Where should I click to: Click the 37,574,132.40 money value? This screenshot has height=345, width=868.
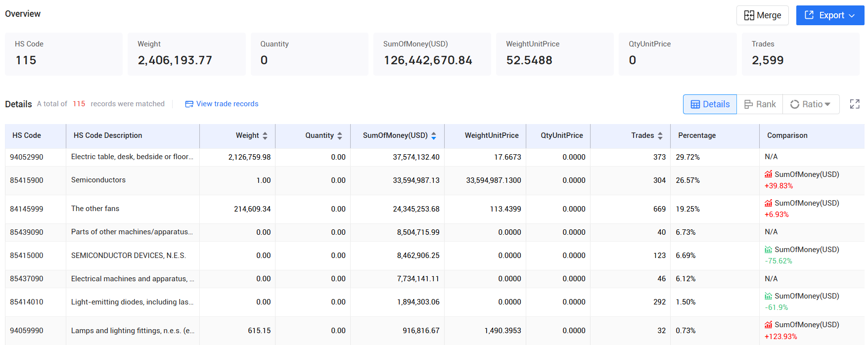416,157
